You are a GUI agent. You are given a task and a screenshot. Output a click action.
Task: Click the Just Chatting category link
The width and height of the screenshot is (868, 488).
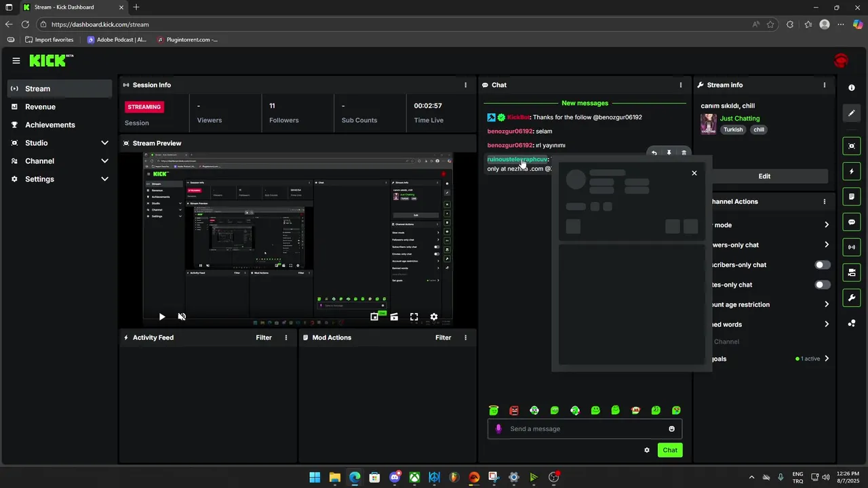tap(740, 119)
